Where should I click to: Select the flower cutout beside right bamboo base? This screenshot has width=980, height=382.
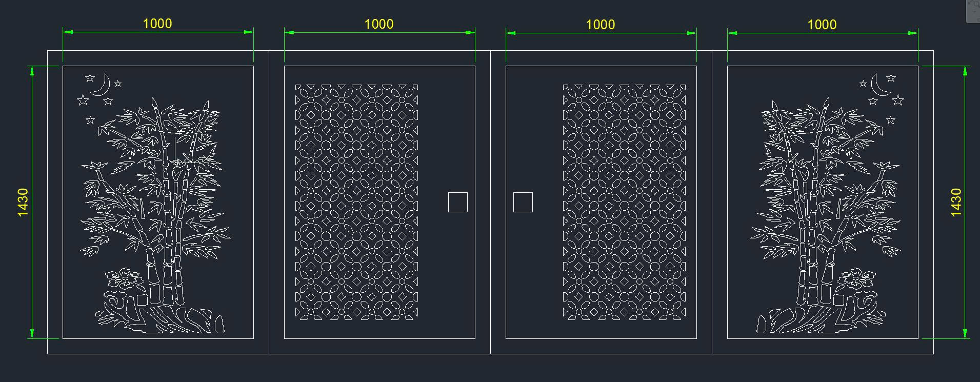point(856,279)
